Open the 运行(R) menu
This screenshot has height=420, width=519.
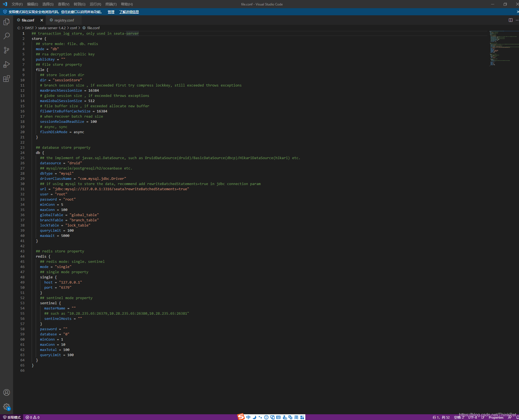95,4
